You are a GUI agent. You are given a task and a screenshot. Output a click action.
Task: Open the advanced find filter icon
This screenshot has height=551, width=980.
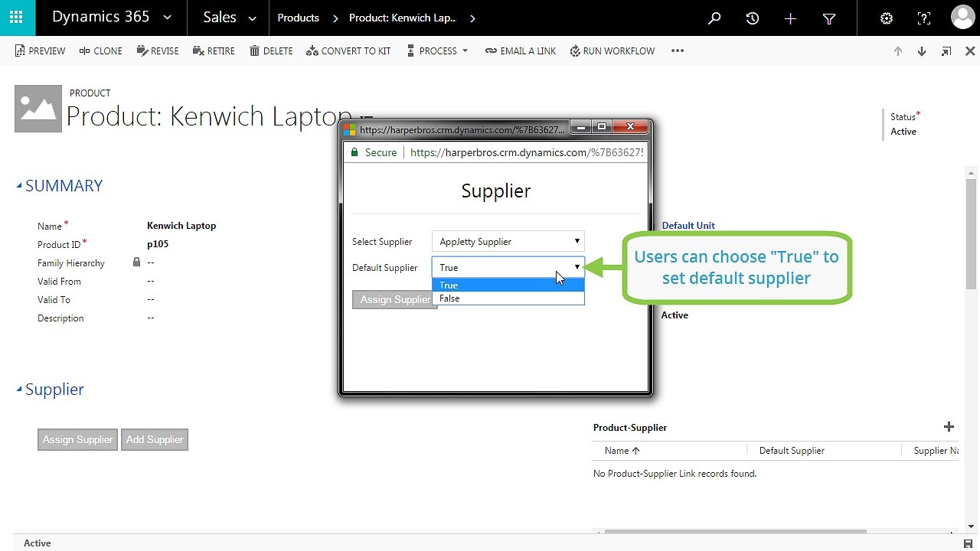(829, 18)
